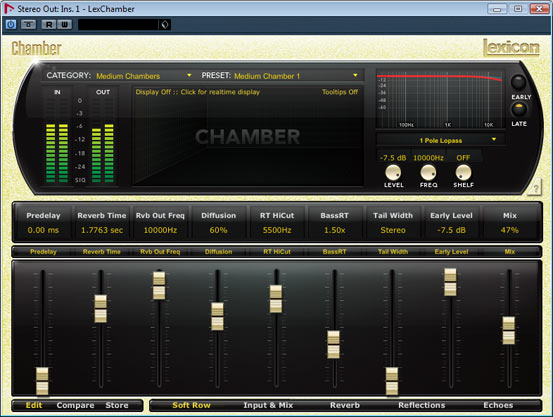Open the 1 Pole Lopass filter type dropdown
Image resolution: width=553 pixels, height=417 pixels.
(441, 140)
